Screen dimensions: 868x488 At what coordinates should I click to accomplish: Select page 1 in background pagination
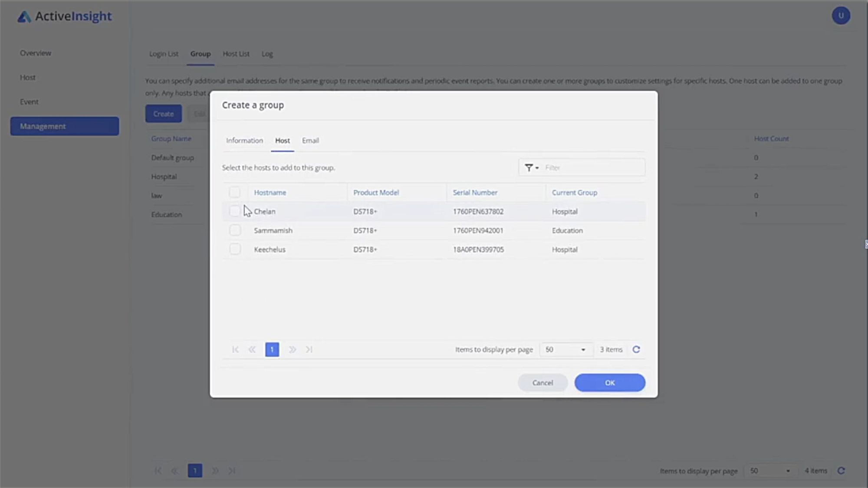[195, 471]
